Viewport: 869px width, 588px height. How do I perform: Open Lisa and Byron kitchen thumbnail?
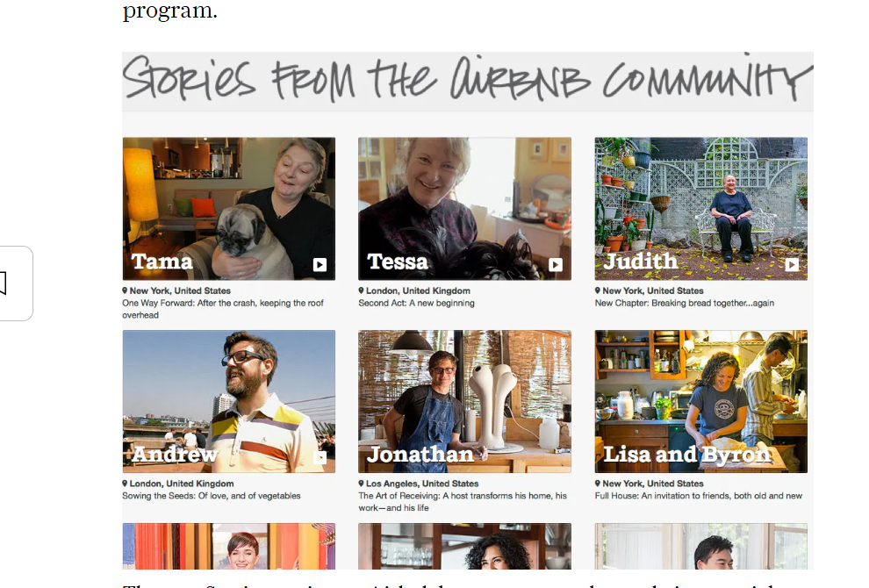tap(701, 402)
